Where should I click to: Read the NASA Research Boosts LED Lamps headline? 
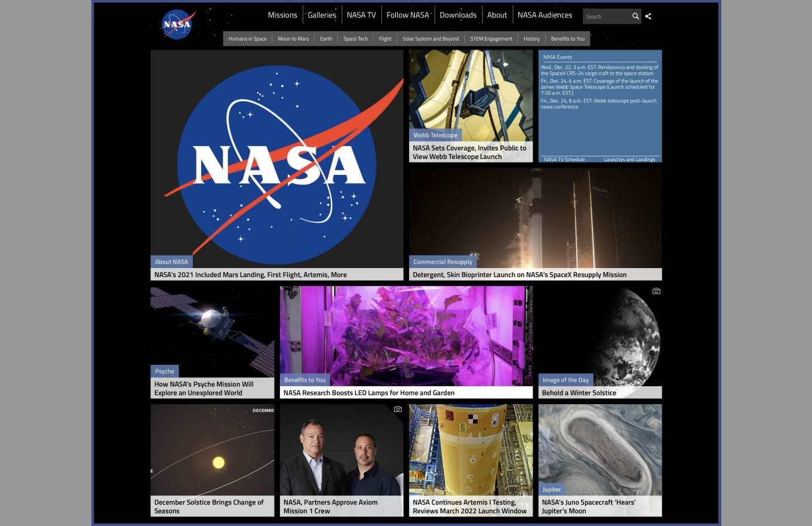click(x=369, y=393)
